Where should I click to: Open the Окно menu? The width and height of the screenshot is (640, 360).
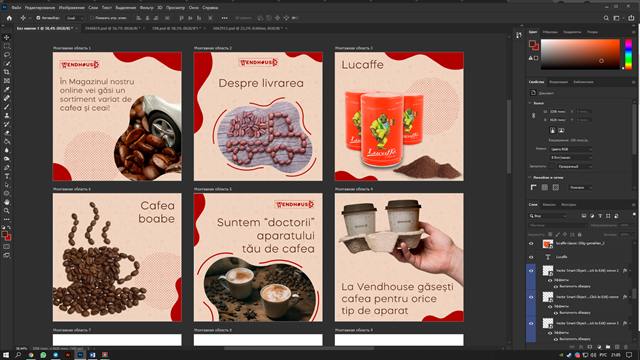[193, 7]
